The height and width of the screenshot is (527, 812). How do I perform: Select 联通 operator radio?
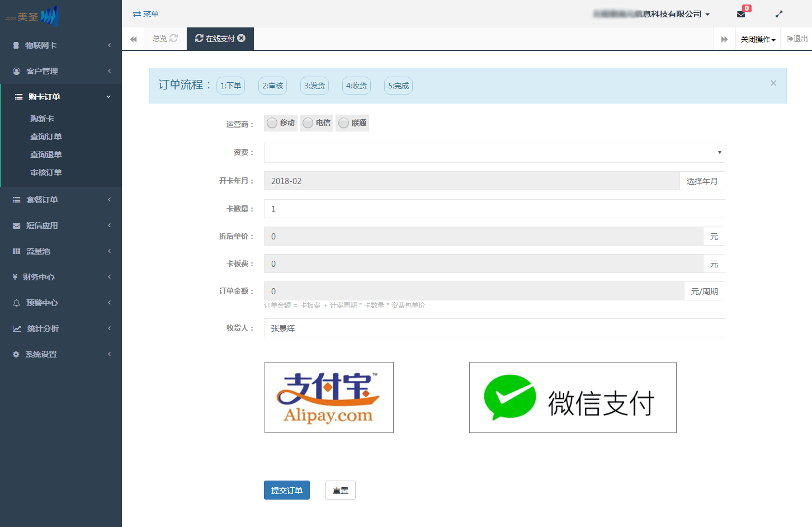pos(343,123)
